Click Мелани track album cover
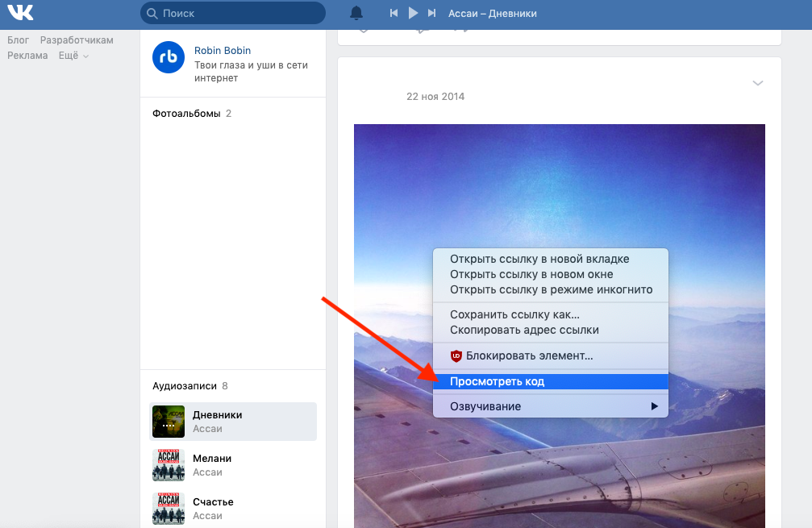 tap(169, 465)
